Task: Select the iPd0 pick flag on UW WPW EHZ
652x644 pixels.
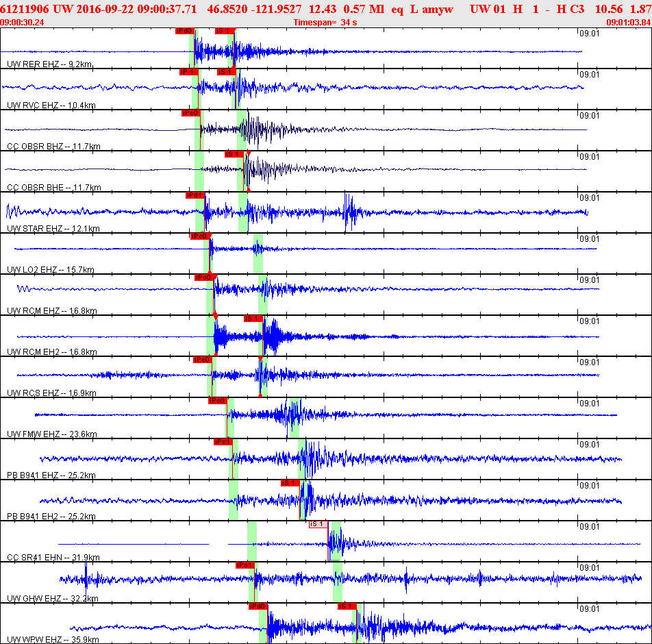Action: [258, 606]
